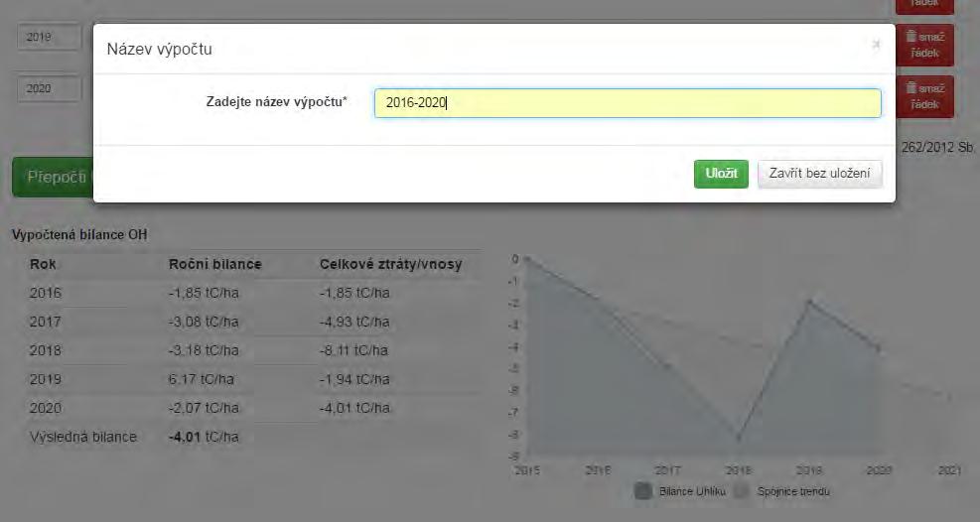Click the -2,07 tC/ha annual balance value
This screenshot has width=980, height=522.
click(x=204, y=408)
